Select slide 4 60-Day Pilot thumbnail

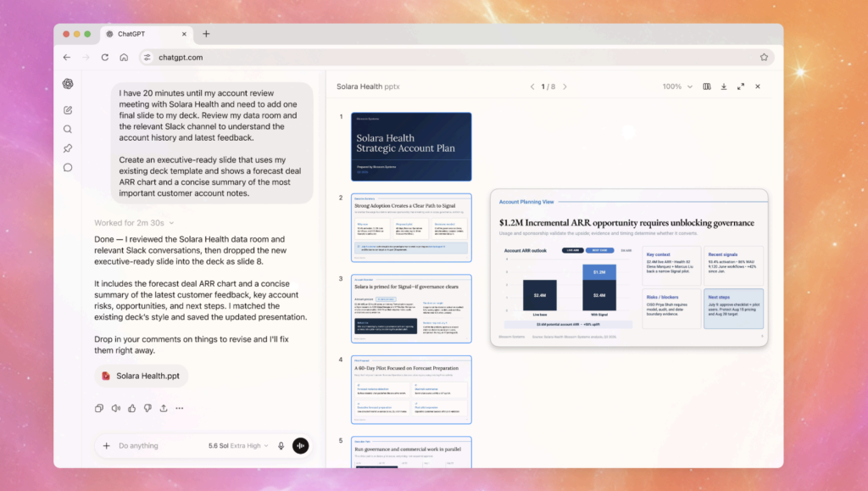coord(411,390)
